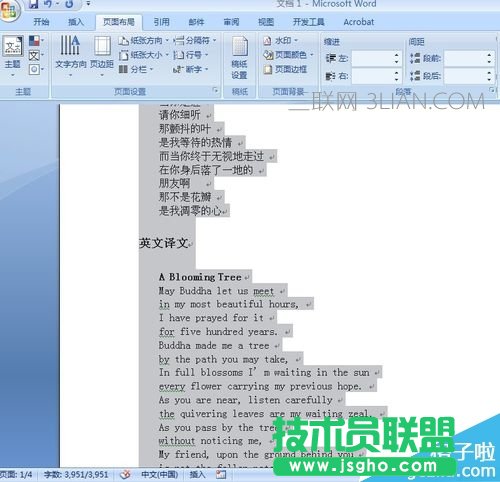The width and height of the screenshot is (500, 482).
Task: Click the heading text 英文译文
Action: click(x=164, y=243)
